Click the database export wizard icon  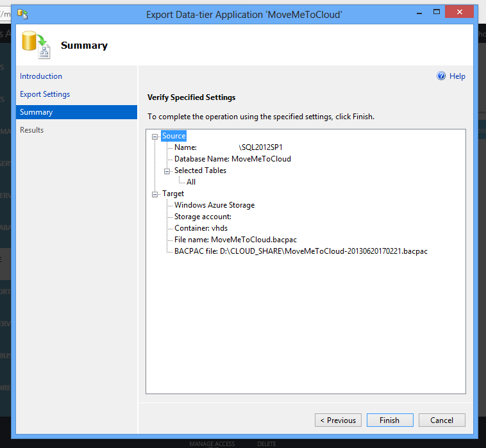pyautogui.click(x=35, y=45)
